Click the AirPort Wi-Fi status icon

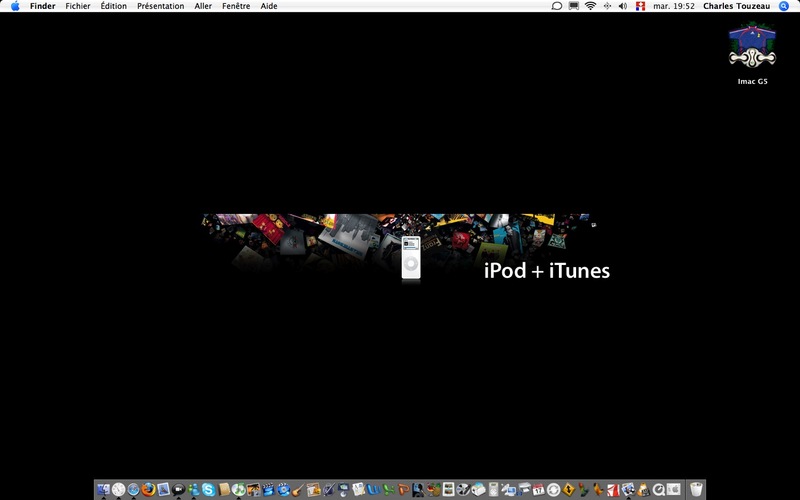click(590, 6)
